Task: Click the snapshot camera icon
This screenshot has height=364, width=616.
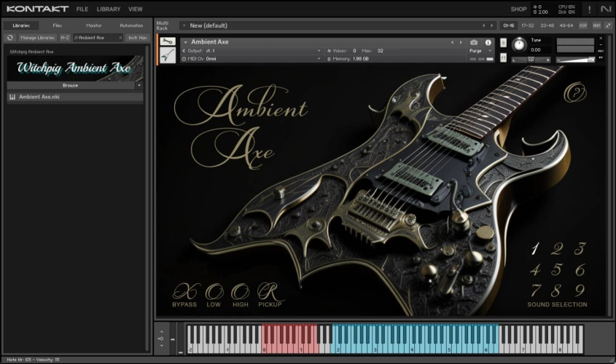Action: coord(474,43)
